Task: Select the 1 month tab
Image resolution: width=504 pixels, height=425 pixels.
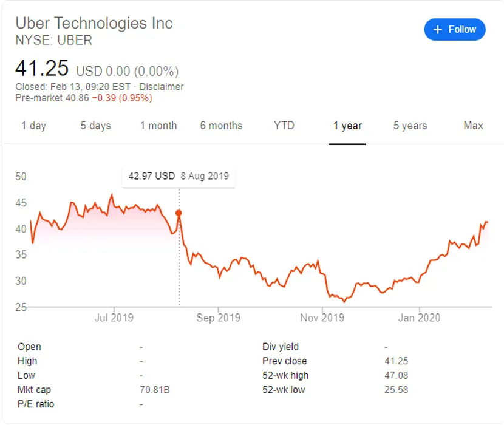Action: (158, 126)
